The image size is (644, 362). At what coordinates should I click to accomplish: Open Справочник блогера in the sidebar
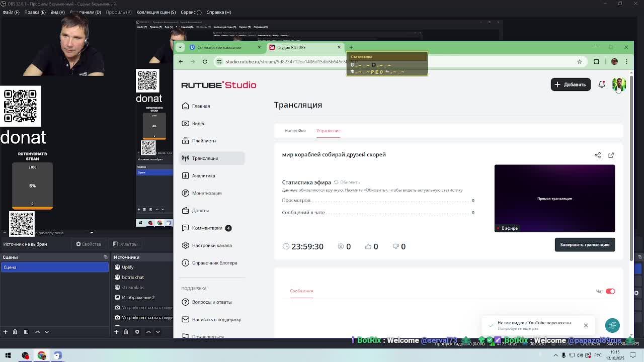coord(209,263)
